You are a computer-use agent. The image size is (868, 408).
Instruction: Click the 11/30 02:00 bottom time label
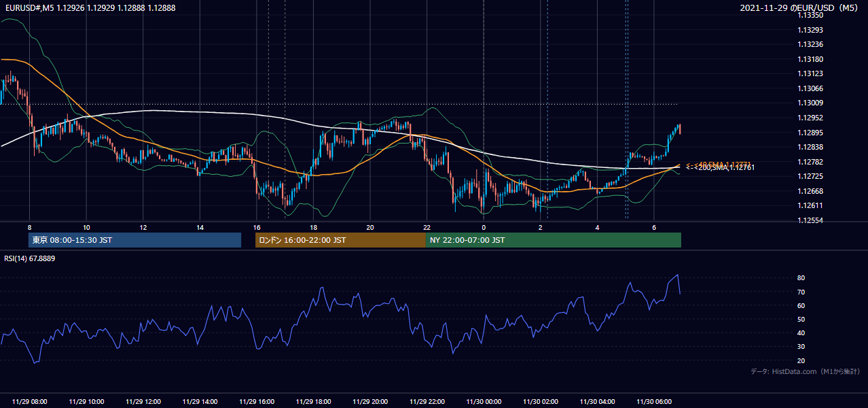541,402
